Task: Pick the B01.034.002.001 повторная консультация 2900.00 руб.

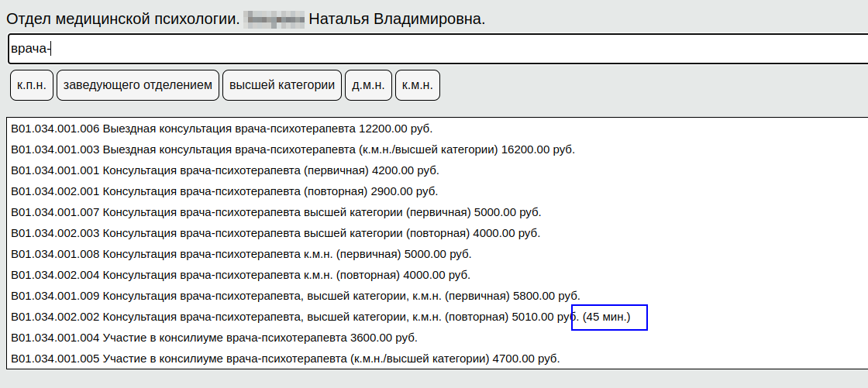Action: (225, 191)
